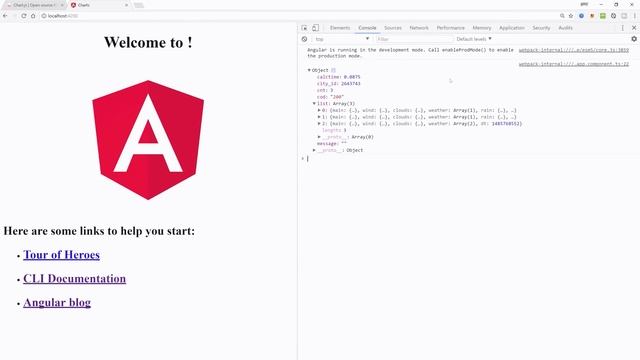This screenshot has height=360, width=640.
Task: Open the Application tab
Action: 512,28
